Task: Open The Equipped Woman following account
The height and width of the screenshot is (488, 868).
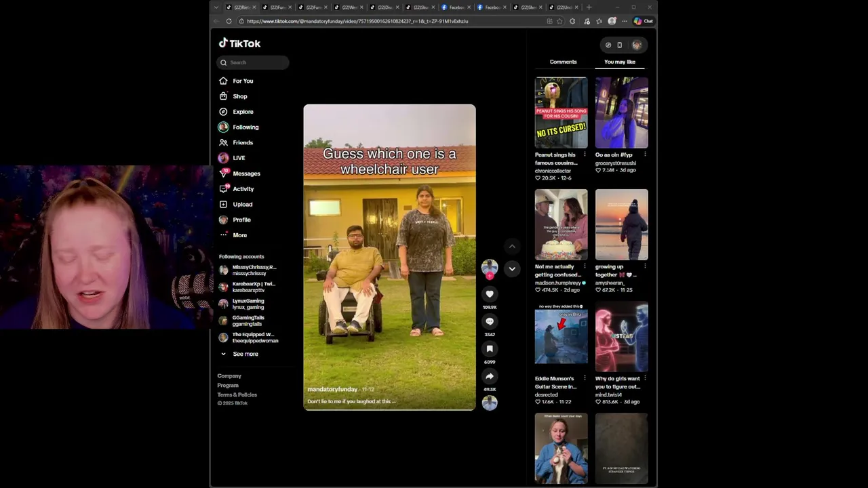Action: [x=248, y=338]
